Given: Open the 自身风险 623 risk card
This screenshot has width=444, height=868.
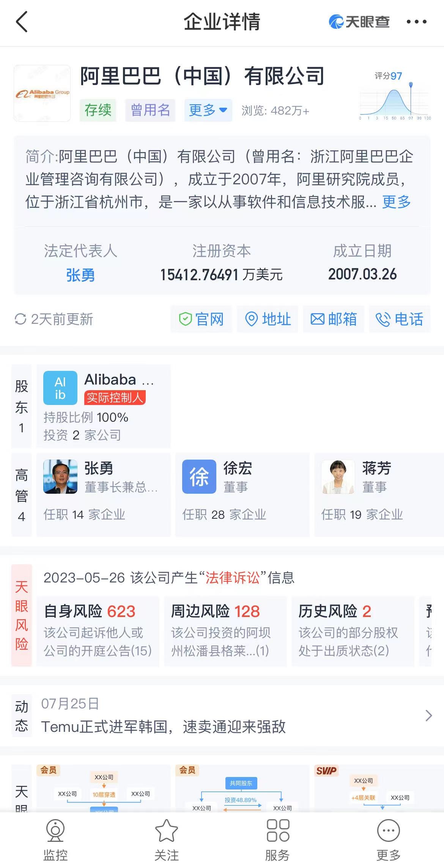Looking at the screenshot, I should 98,631.
